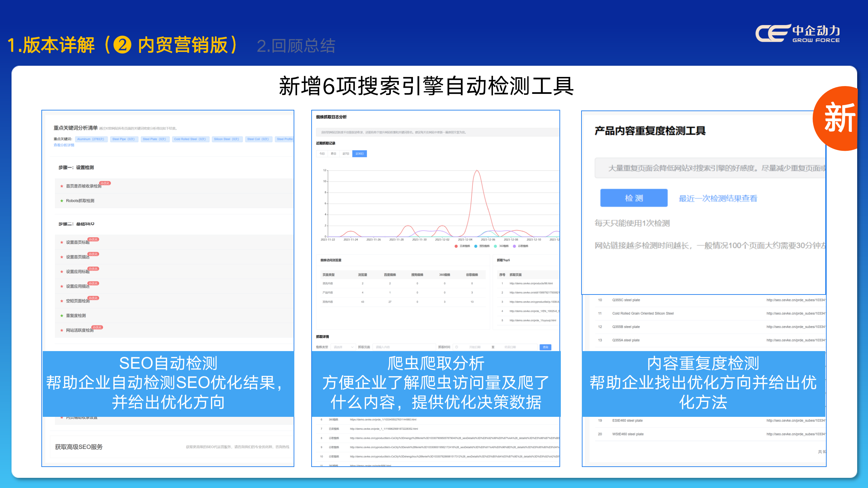Image resolution: width=868 pixels, height=488 pixels.
Task: Open 查看分析详情 link
Action: coord(64,145)
